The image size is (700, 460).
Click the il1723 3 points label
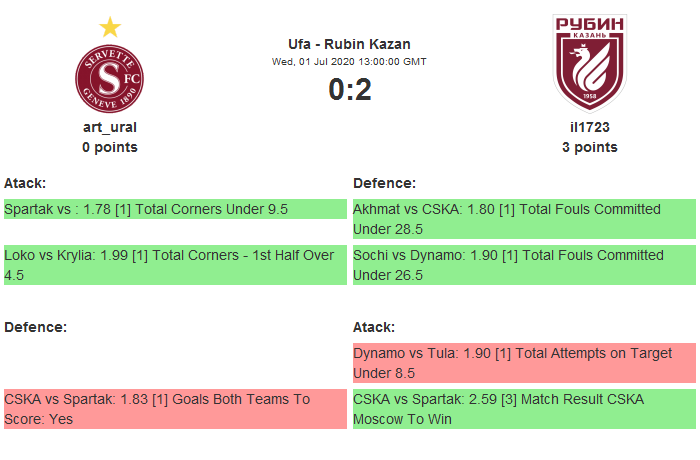[589, 147]
